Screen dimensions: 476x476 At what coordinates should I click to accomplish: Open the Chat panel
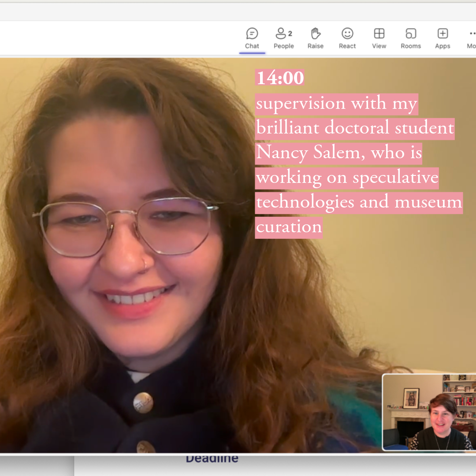coord(252,38)
